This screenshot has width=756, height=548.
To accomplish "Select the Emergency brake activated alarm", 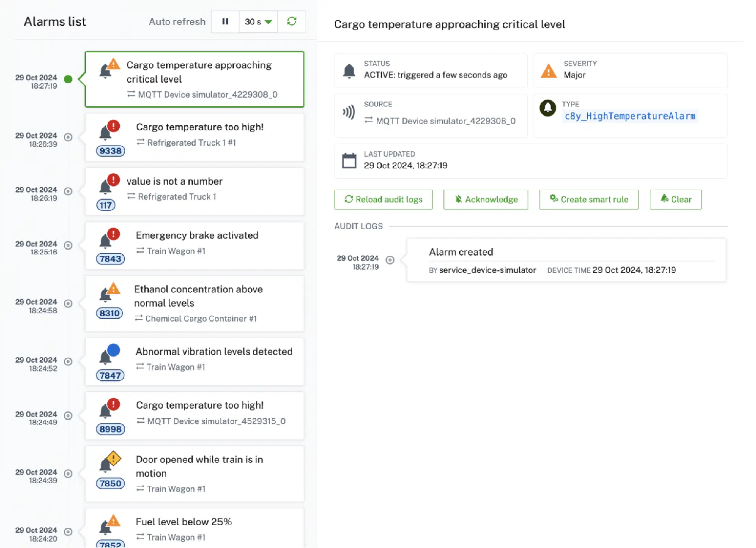I will [x=197, y=235].
